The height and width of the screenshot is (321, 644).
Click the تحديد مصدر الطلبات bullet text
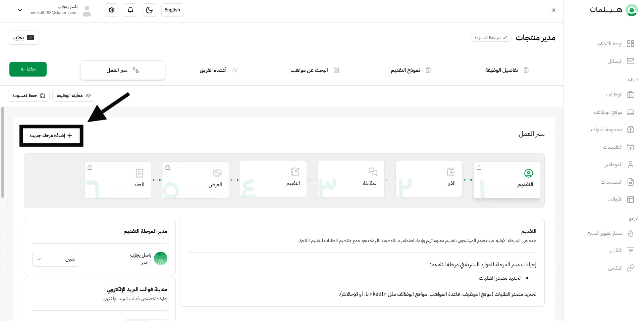tap(499, 278)
